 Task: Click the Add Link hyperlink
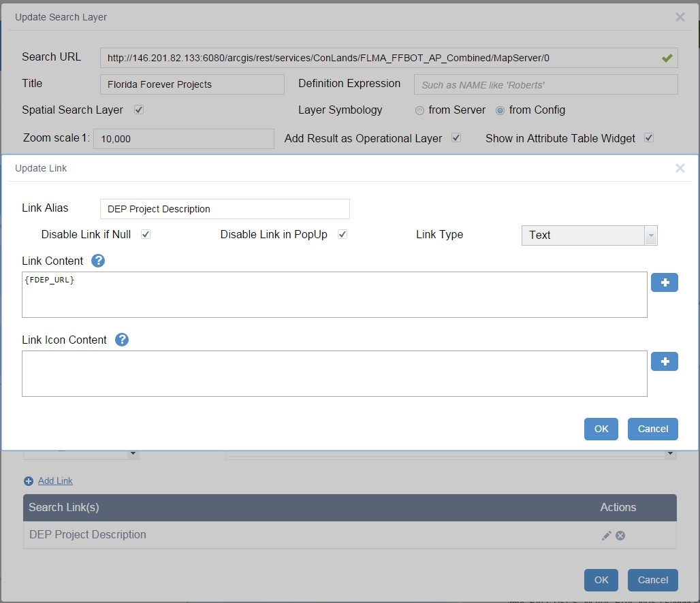point(55,480)
